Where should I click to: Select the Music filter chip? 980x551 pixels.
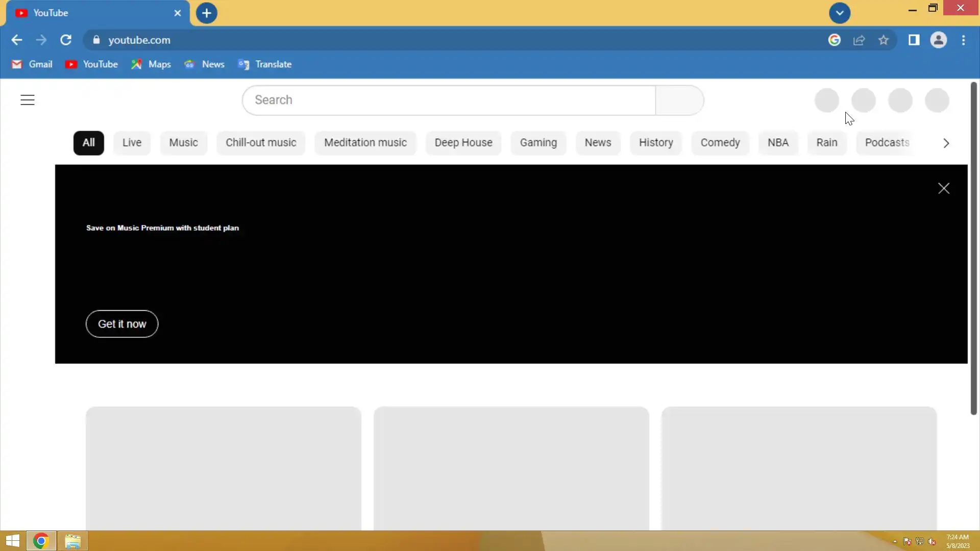pos(183,143)
